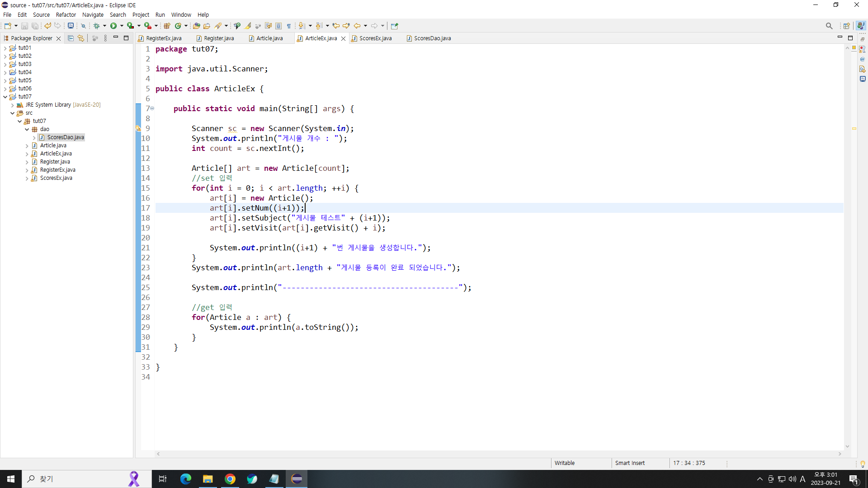This screenshot has width=868, height=488.
Task: Open Chrome from the Windows taskbar
Action: point(230,479)
